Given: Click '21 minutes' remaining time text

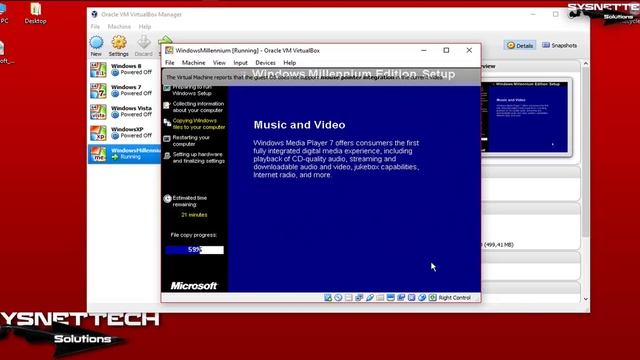Looking at the screenshot, I should click(x=194, y=215).
